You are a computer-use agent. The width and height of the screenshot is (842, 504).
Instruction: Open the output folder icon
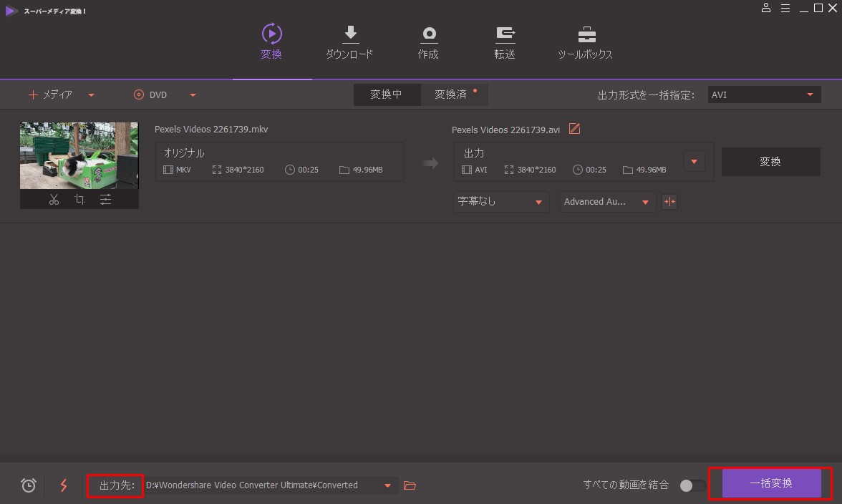tap(410, 485)
